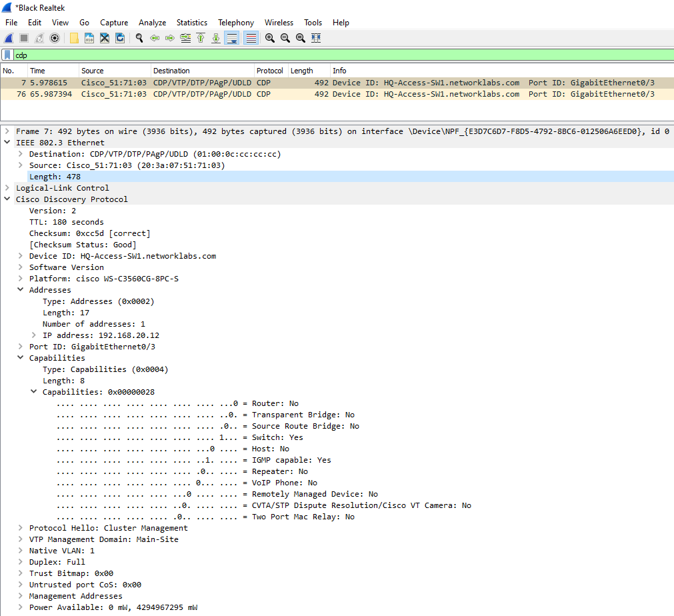Screen dimensions: 674x616
Task: Open the Statistics menu
Action: tap(192, 23)
